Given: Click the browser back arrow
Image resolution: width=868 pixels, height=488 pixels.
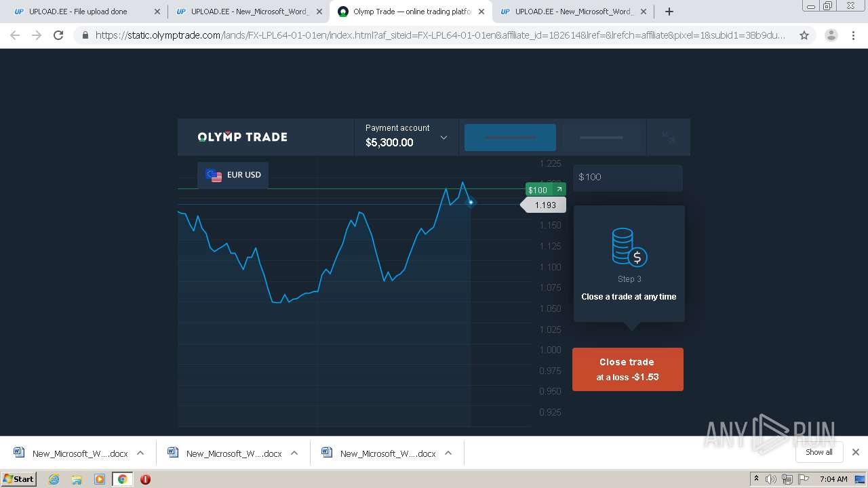Looking at the screenshot, I should coord(15,35).
